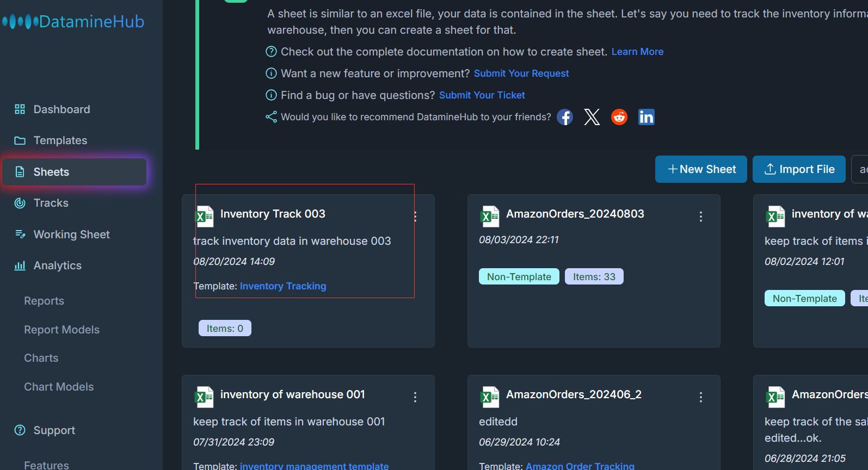Open Charts submenu item
The width and height of the screenshot is (868, 470).
point(41,358)
